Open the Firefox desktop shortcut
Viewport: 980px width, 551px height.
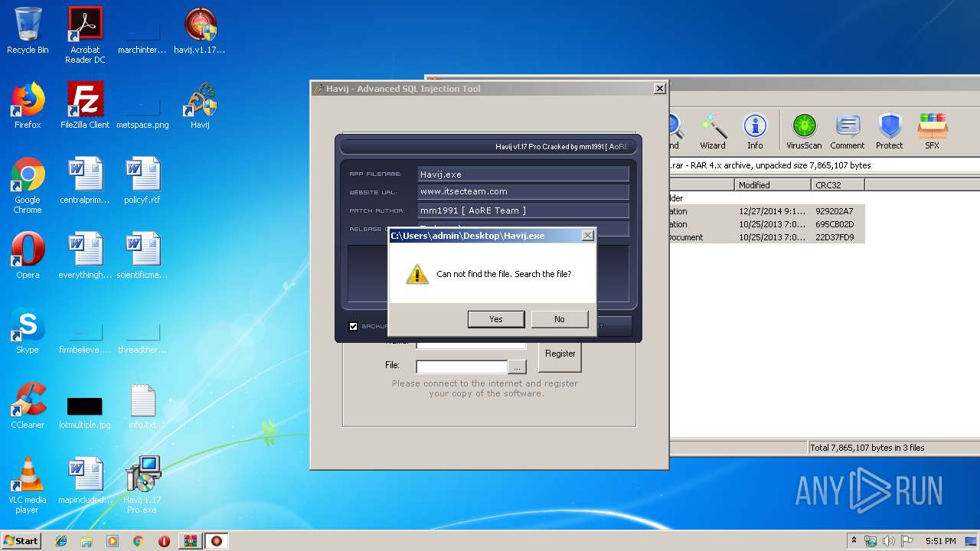[x=28, y=106]
